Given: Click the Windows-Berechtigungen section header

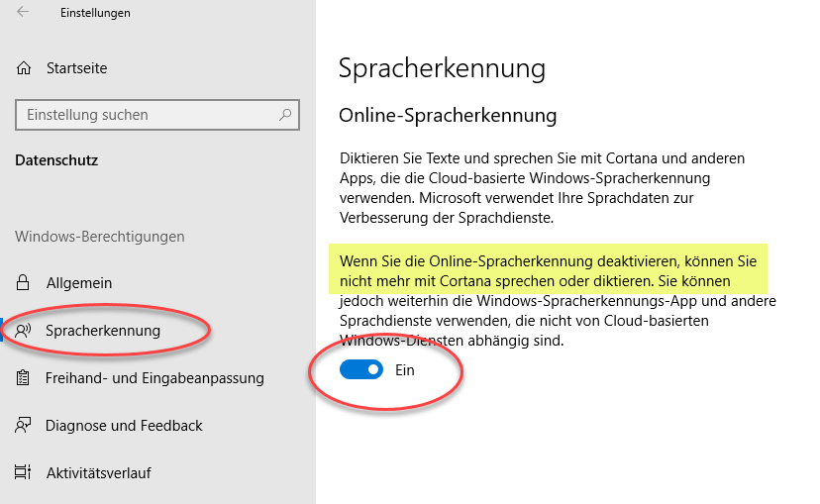Looking at the screenshot, I should [100, 237].
